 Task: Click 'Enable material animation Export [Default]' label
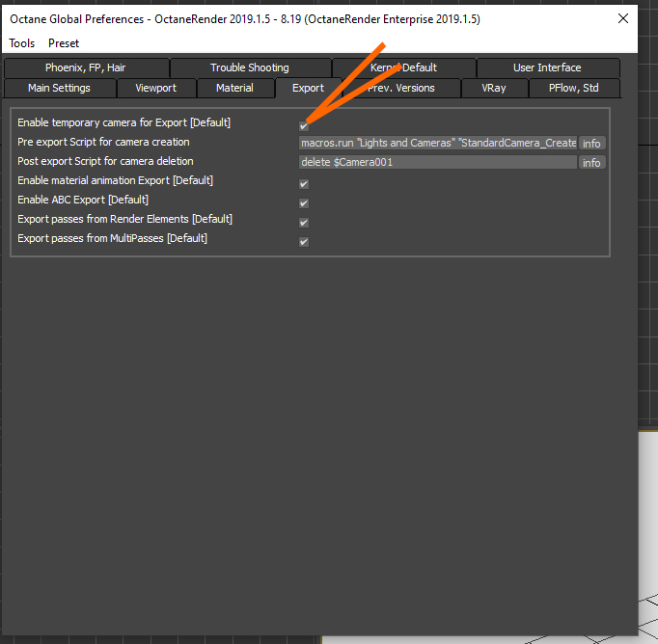(x=115, y=180)
